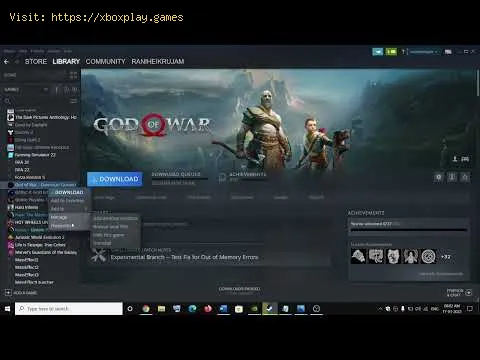Click the Steam icon in the taskbar
Screen dimensions: 480x360
pos(269,309)
